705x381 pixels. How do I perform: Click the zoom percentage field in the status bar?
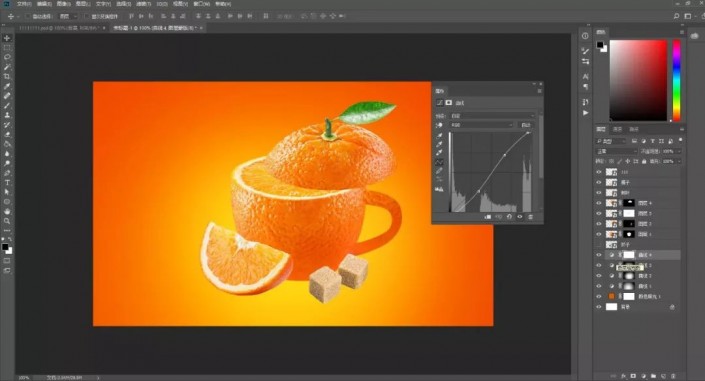(24, 377)
